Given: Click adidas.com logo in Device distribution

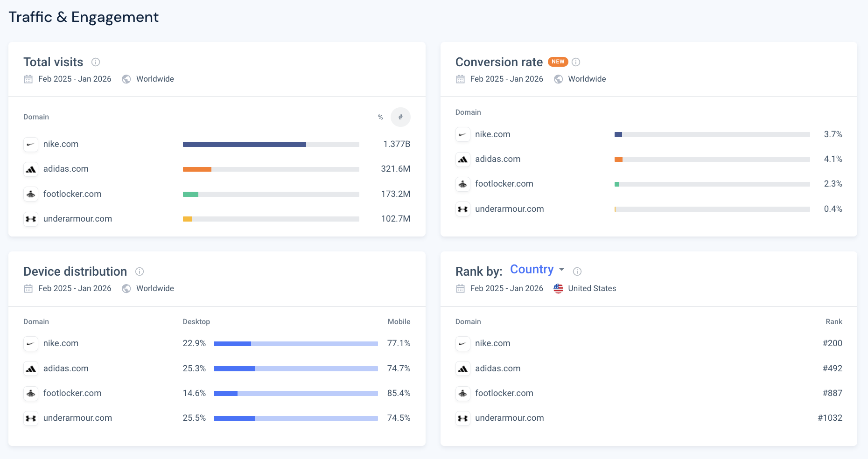Looking at the screenshot, I should point(31,369).
